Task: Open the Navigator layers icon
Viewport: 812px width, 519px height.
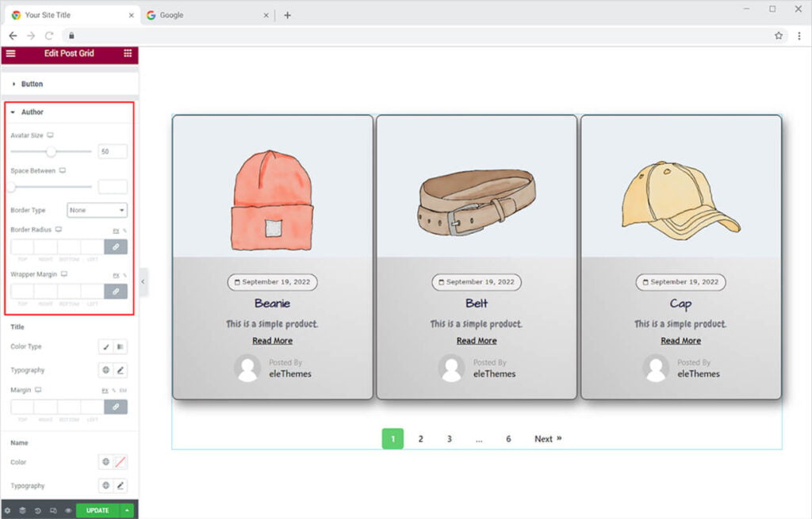Action: click(x=22, y=511)
